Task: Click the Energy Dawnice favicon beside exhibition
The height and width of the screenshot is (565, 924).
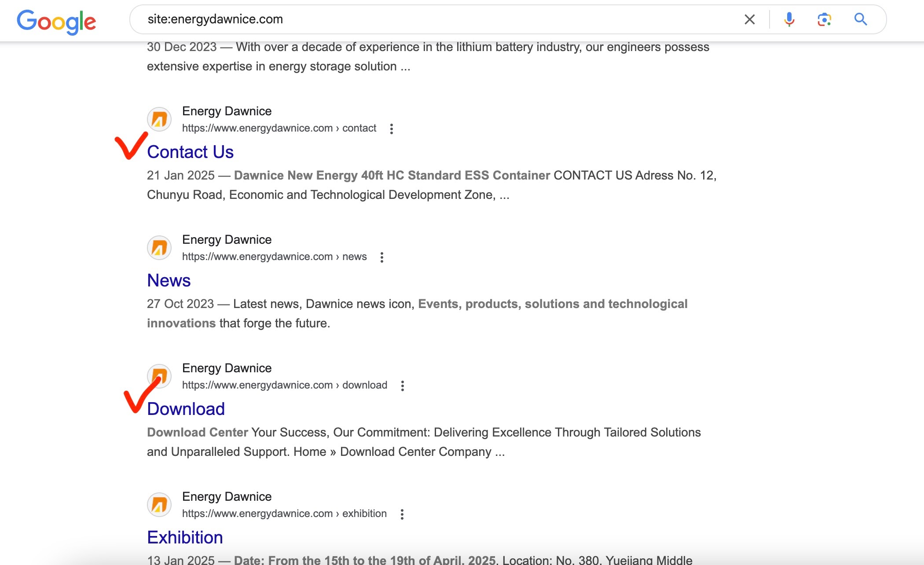Action: (x=159, y=505)
